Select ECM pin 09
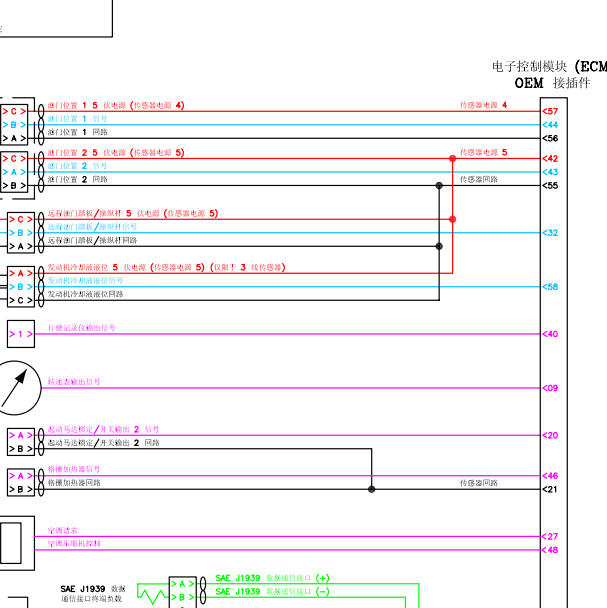Viewport: 607px width, 608px height. pos(550,388)
